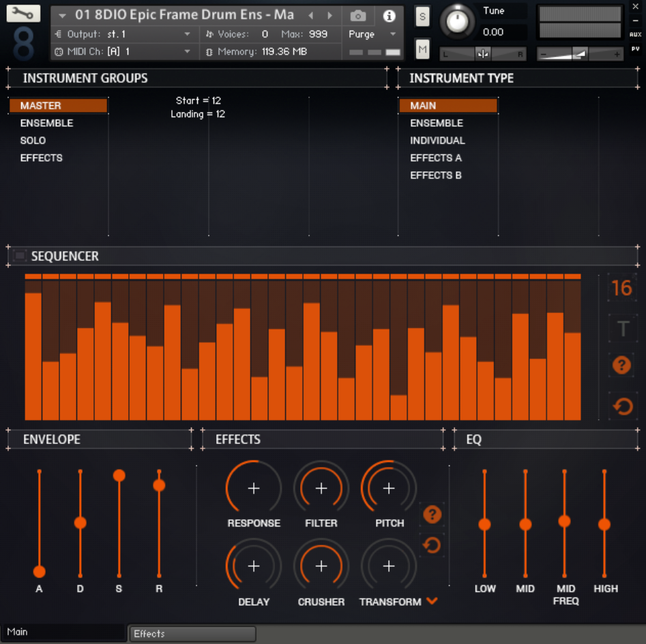Click the Max voices value 999

click(318, 34)
